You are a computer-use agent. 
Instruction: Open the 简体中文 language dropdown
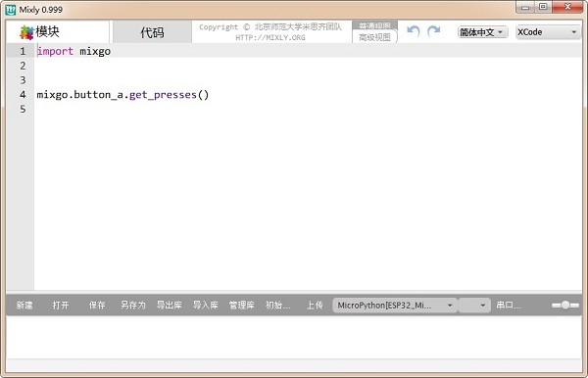coord(482,32)
